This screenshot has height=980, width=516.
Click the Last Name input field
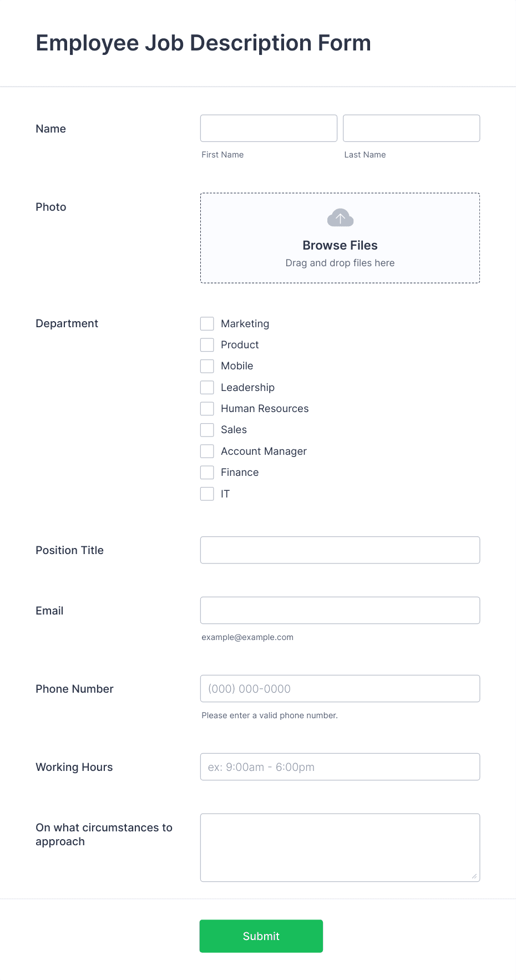tap(411, 128)
